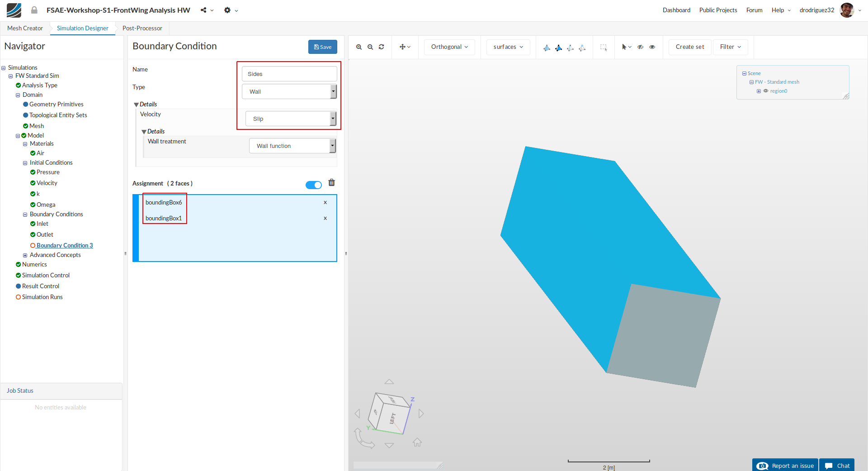Open the Type dropdown showing Wall

pyautogui.click(x=289, y=91)
